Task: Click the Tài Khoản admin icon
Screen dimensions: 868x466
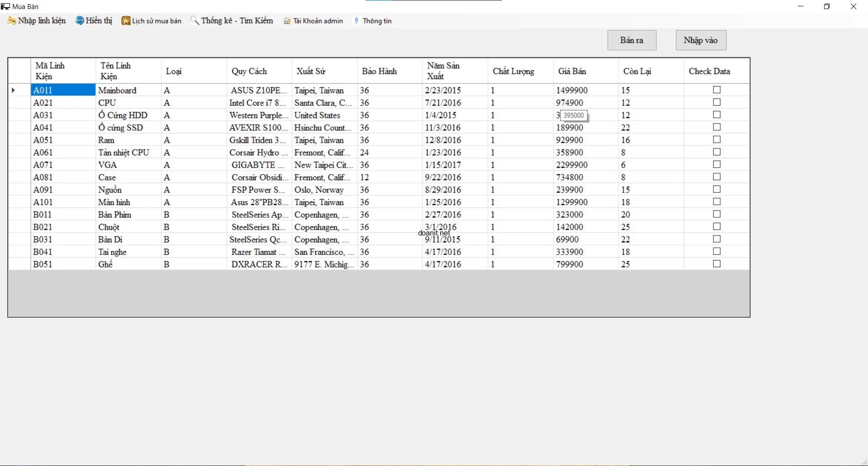Action: point(287,21)
